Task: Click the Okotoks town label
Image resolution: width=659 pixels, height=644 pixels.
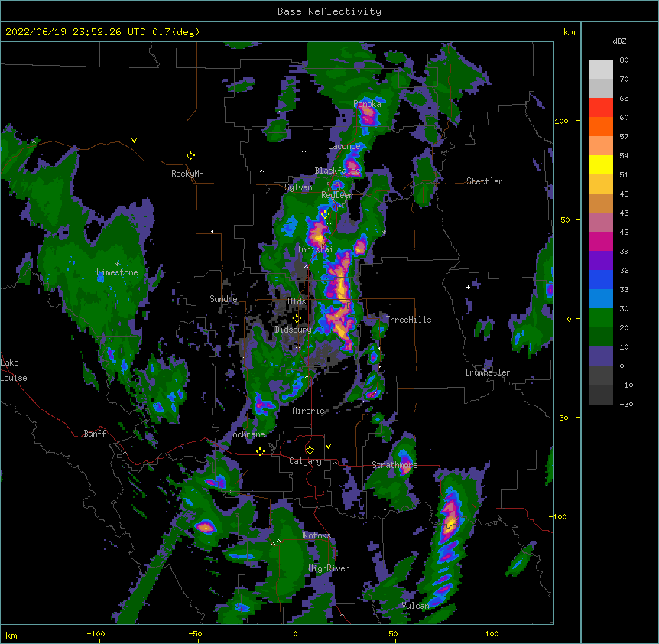Action: (315, 535)
